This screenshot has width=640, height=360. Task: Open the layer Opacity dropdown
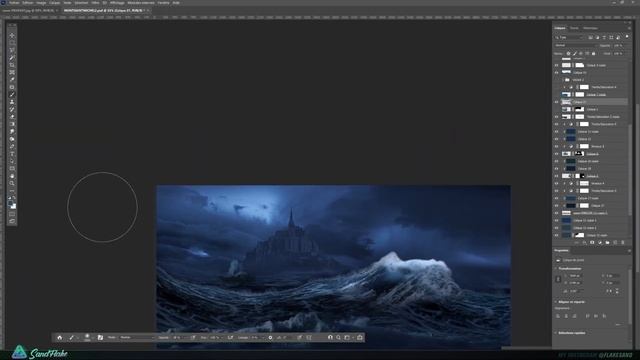point(618,45)
